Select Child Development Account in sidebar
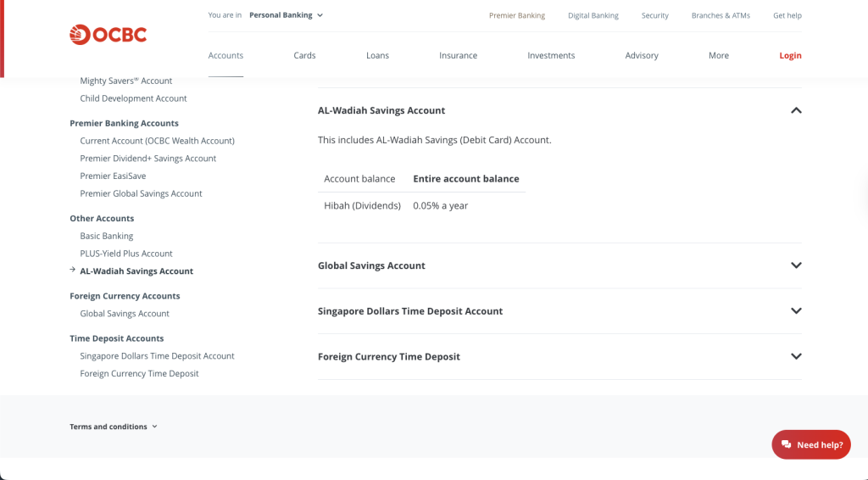This screenshot has height=480, width=868. [x=133, y=98]
